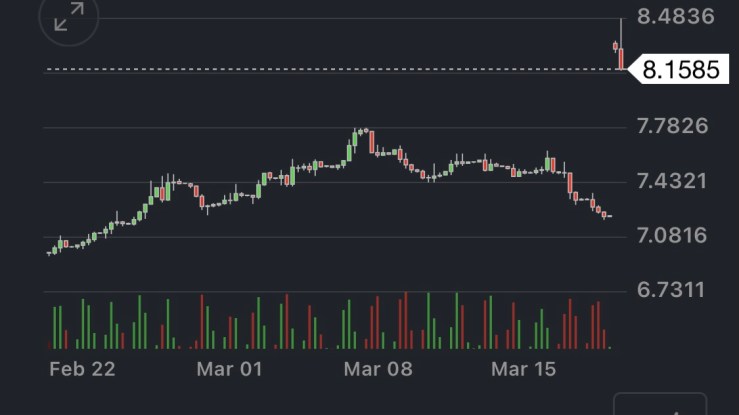The width and height of the screenshot is (739, 415).
Task: Select the Mar 15 date marker
Action: [x=524, y=369]
